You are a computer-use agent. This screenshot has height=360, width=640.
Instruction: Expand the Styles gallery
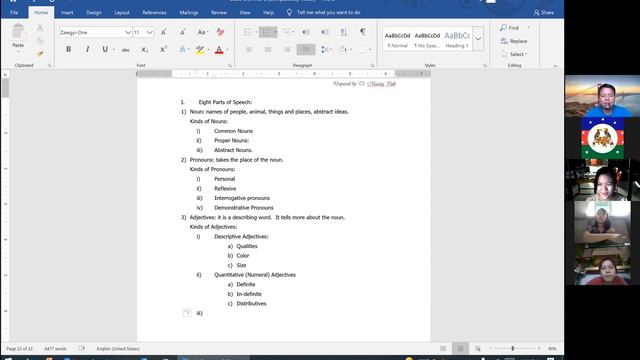[478, 39]
